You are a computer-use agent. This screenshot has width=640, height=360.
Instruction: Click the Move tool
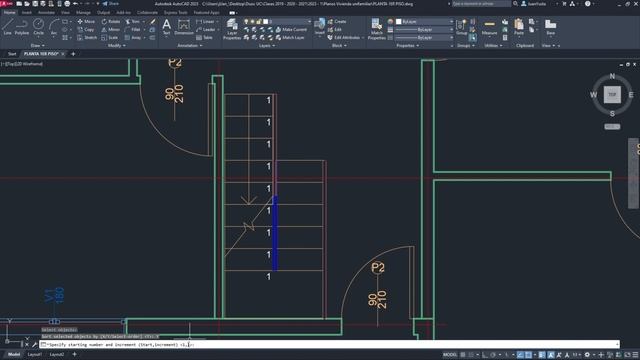click(x=86, y=21)
